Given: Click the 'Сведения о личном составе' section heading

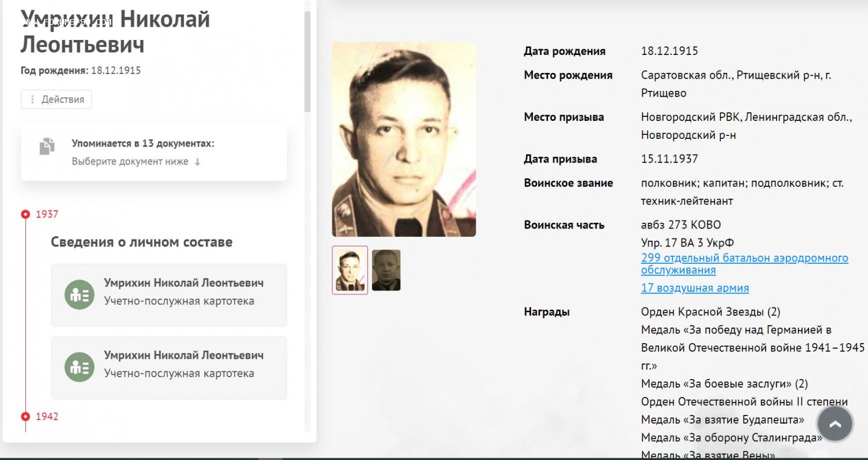Looking at the screenshot, I should (x=142, y=242).
